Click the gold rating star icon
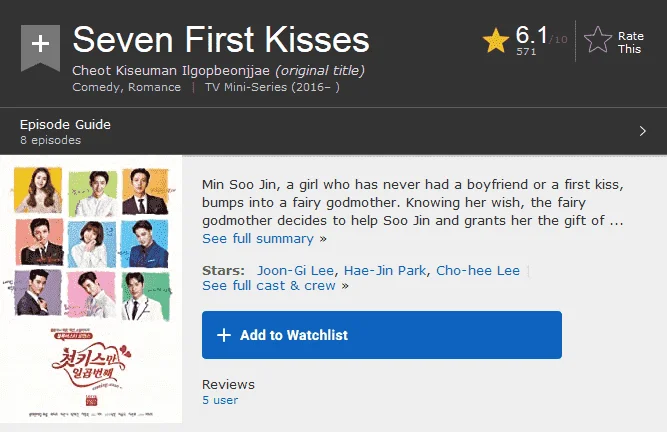Screen dimensions: 667x432 496,41
